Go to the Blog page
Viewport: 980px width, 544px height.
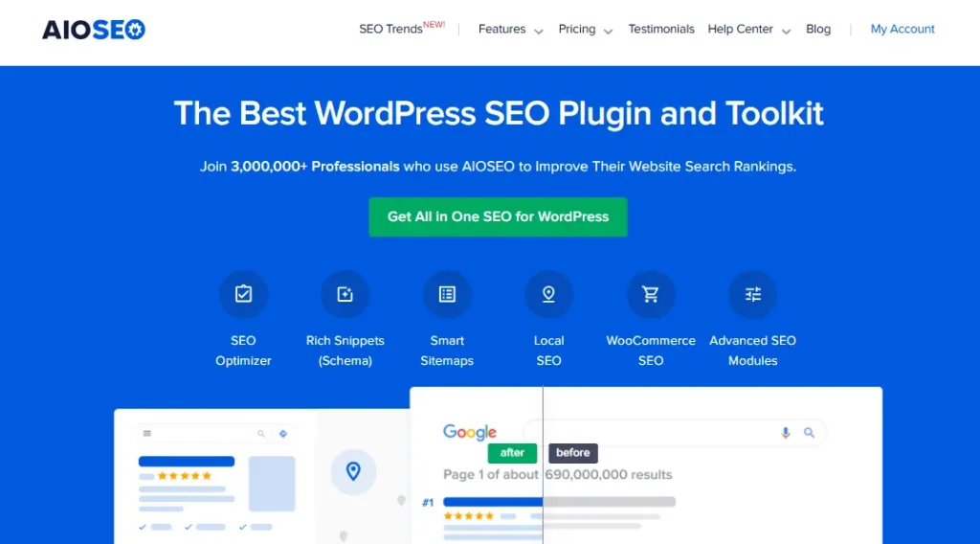coord(818,30)
